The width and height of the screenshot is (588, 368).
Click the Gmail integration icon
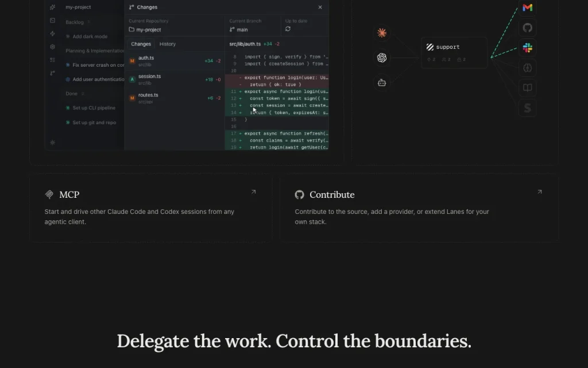527,7
